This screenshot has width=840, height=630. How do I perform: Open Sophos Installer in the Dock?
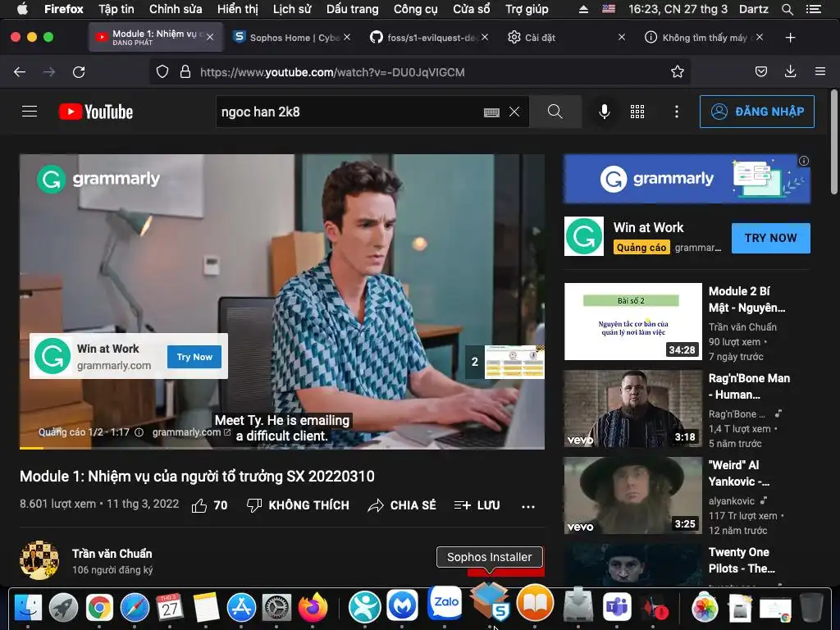click(x=491, y=601)
